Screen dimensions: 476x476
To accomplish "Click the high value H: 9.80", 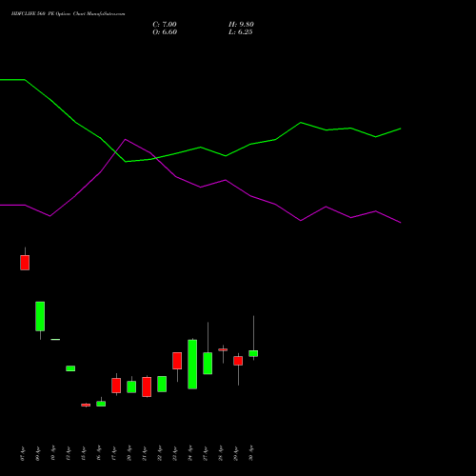I will tap(241, 25).
